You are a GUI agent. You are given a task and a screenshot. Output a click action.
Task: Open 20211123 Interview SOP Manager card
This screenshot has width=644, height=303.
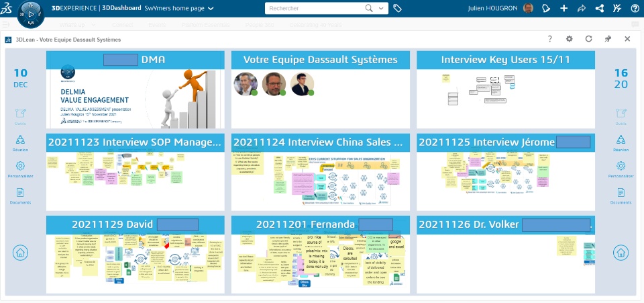point(135,142)
